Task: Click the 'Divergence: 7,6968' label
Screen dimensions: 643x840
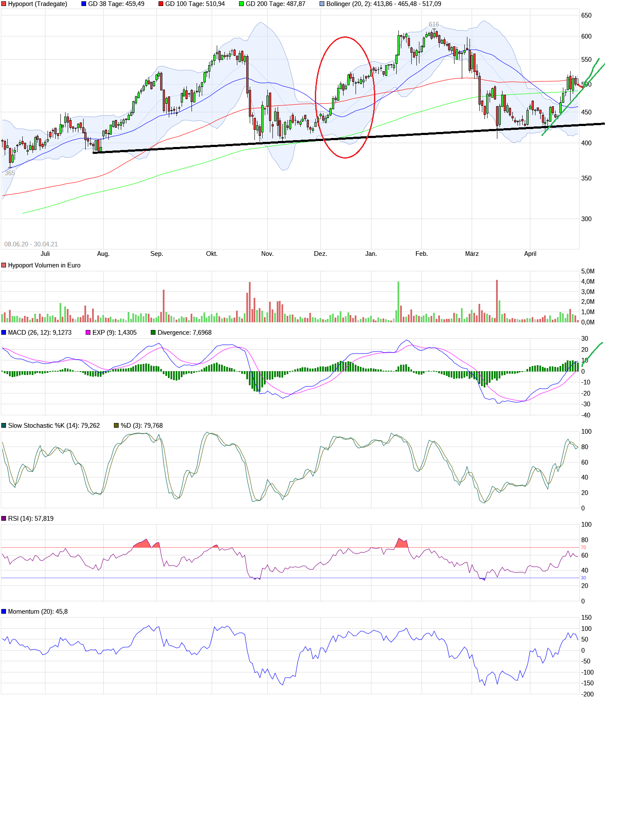Action: click(185, 333)
